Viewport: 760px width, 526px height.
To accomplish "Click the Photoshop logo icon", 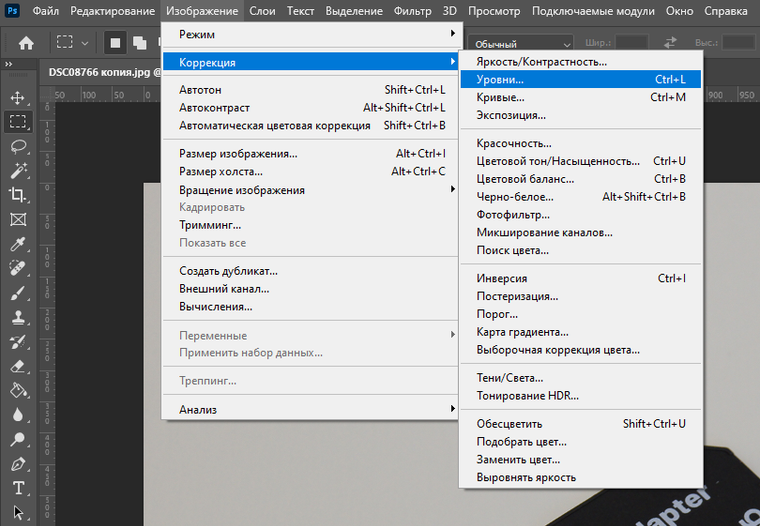I will (12, 11).
